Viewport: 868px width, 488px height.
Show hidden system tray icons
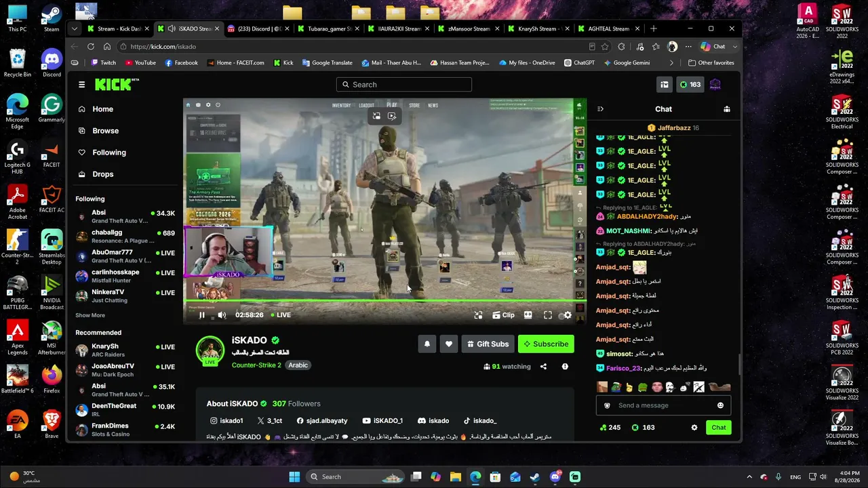(x=749, y=476)
